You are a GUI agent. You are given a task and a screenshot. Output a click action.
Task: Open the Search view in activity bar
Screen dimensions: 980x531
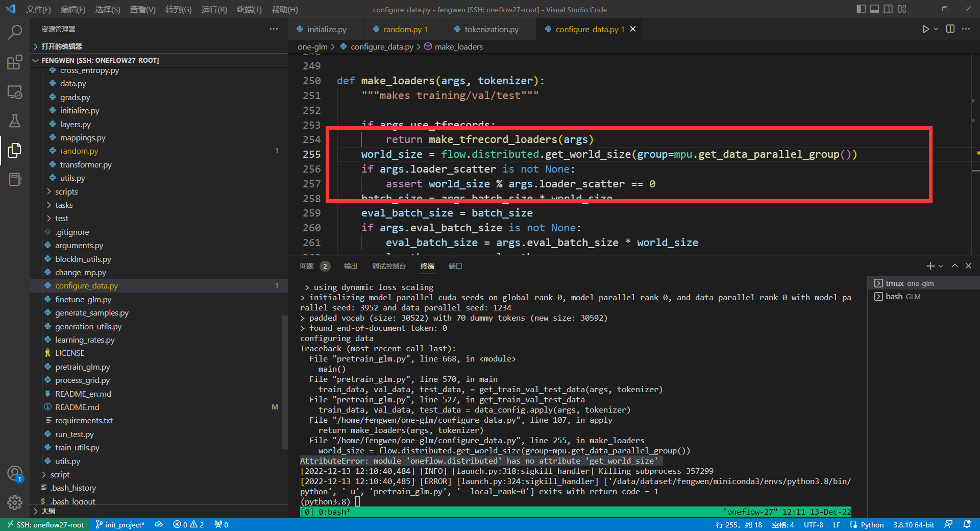15,33
